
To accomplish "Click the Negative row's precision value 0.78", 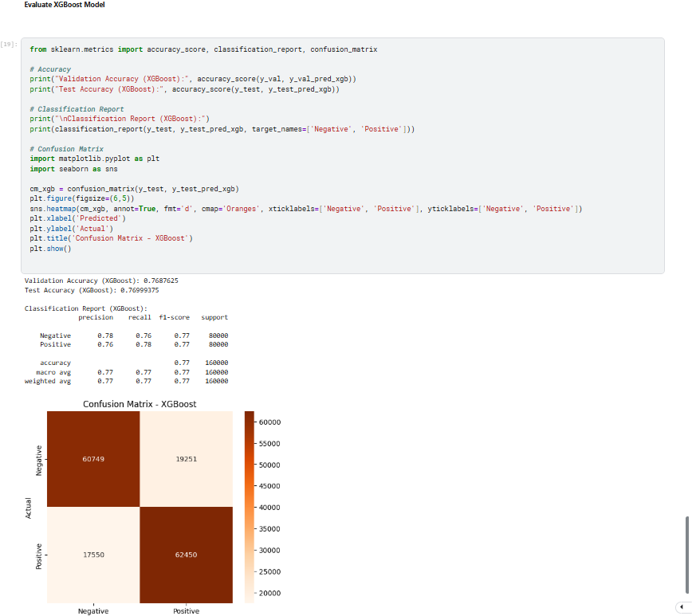I will [105, 335].
